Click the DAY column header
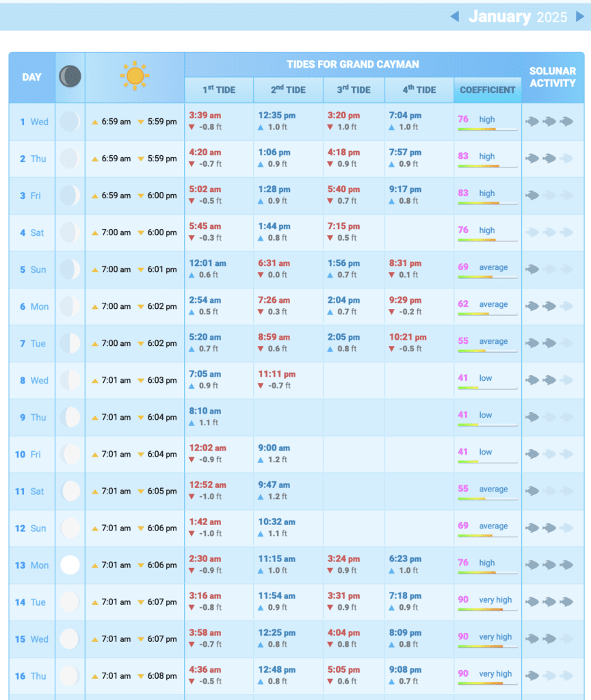The width and height of the screenshot is (591, 700). (32, 77)
